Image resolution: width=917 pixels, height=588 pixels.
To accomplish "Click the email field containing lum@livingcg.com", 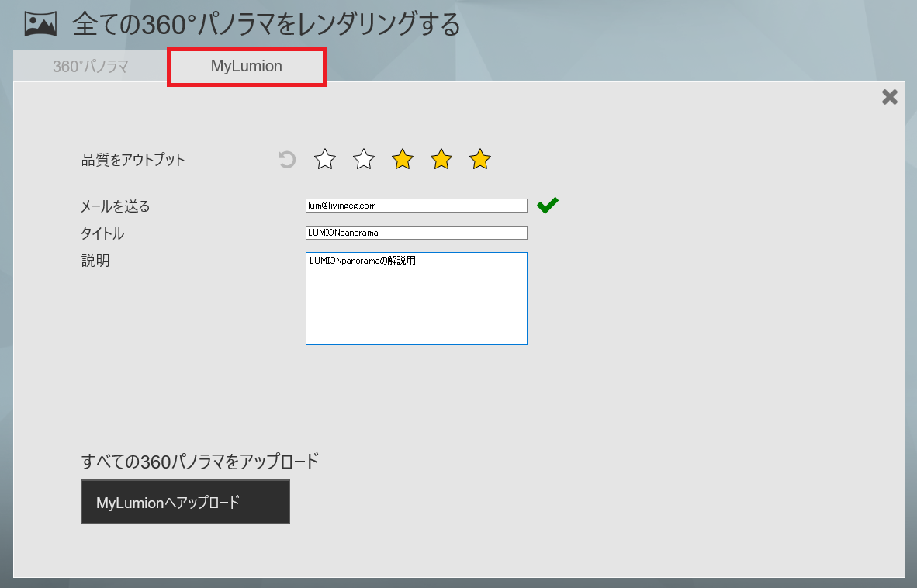I will (x=417, y=206).
